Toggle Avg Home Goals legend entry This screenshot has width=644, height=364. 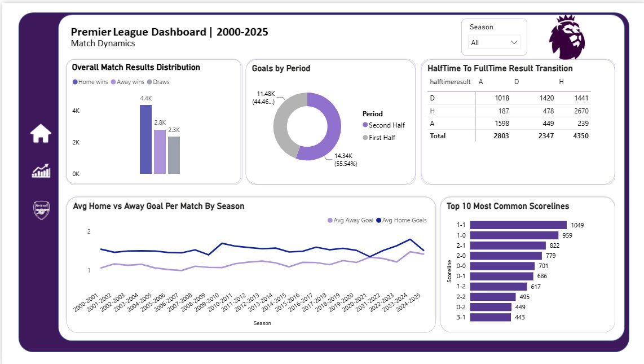click(x=402, y=220)
